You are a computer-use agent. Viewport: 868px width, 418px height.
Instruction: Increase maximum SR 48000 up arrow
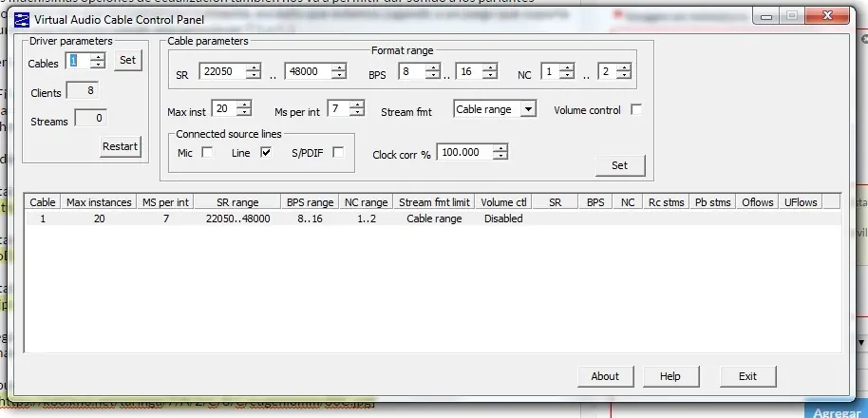point(339,67)
